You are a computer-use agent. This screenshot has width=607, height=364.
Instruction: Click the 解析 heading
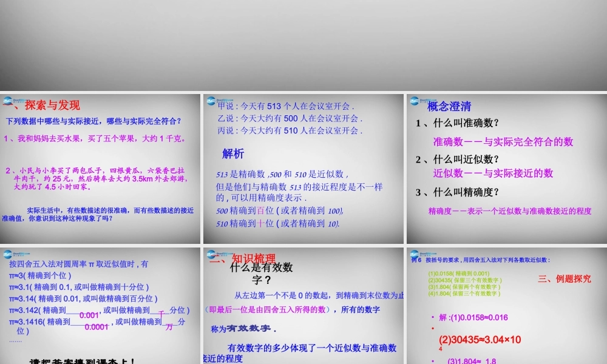click(233, 153)
